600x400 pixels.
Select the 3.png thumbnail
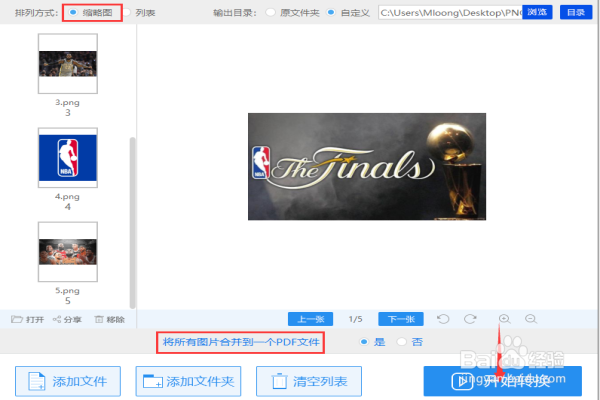pos(68,64)
